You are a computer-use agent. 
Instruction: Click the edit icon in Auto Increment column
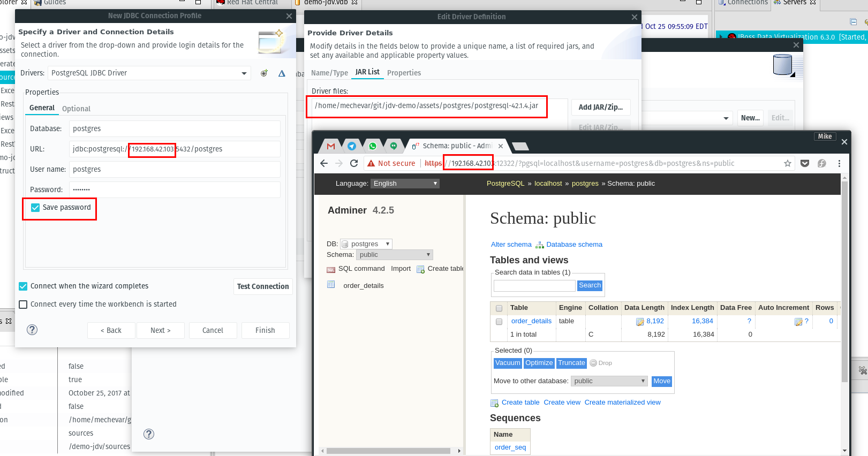[x=798, y=322]
